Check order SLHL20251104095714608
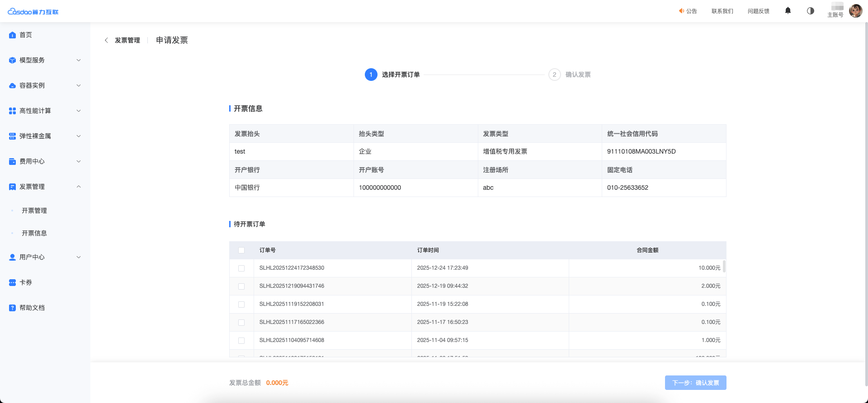868x403 pixels. [241, 341]
